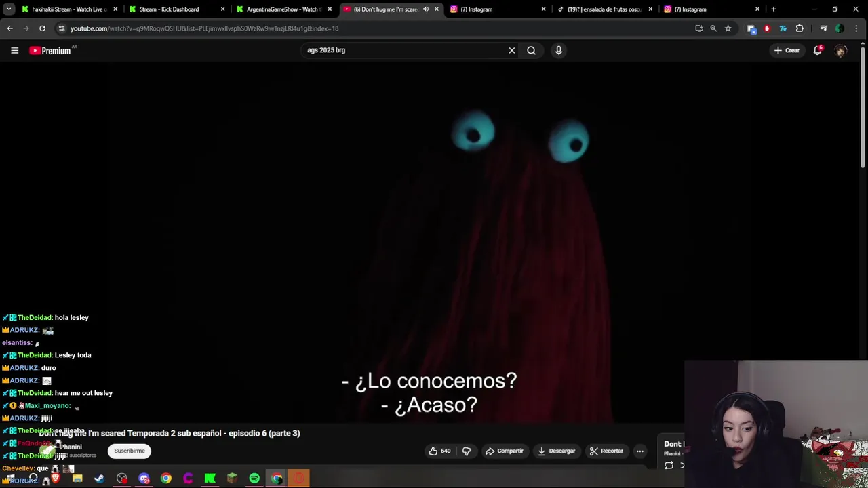Like the video with thumbs up
Screen dimensions: 868x488
point(433,451)
